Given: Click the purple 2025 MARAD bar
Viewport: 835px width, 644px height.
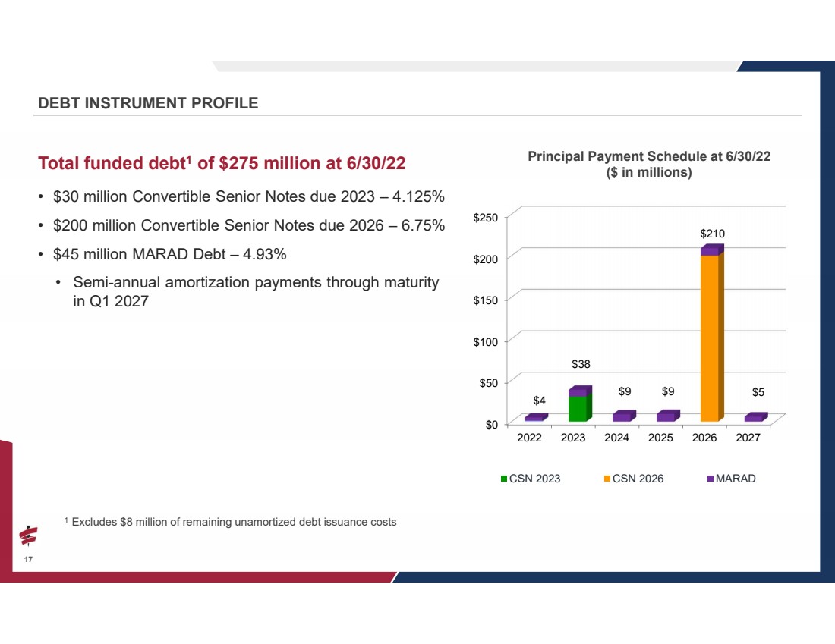Looking at the screenshot, I should tap(667, 416).
